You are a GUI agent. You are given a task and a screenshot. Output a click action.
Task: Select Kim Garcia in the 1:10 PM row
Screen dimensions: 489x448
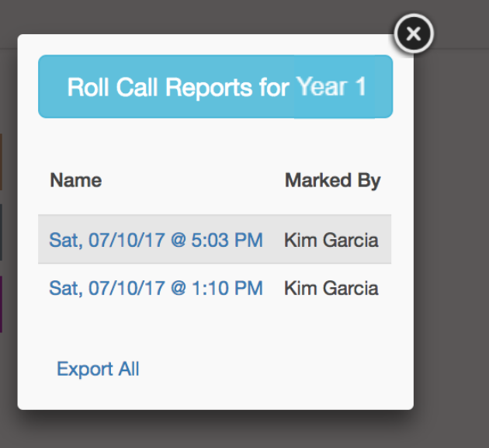(x=331, y=289)
